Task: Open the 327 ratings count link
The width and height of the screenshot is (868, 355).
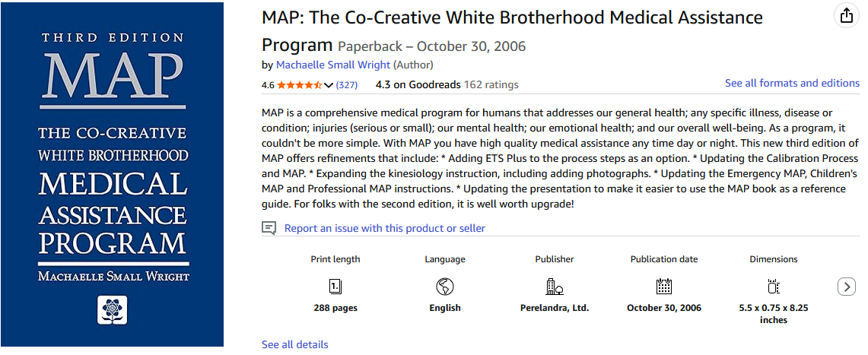Action: coord(347,85)
